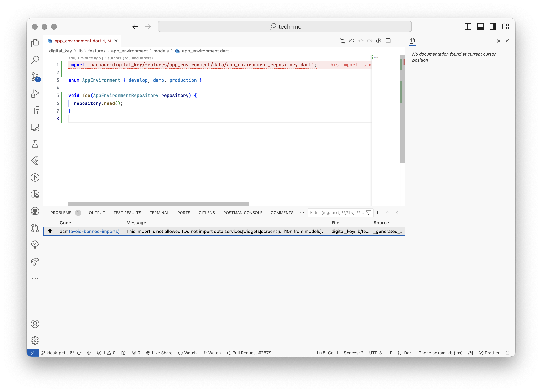Split the editor to the right
The width and height of the screenshot is (542, 392).
[388, 41]
